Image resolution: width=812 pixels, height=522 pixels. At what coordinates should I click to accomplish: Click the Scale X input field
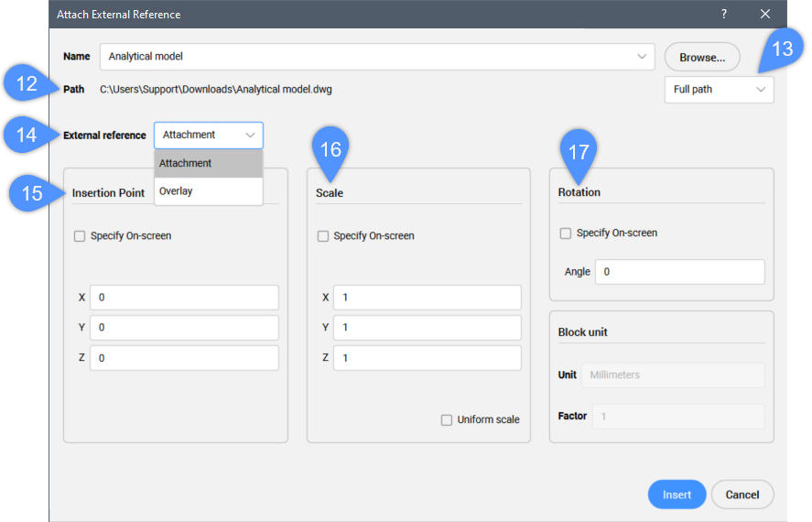pos(427,298)
